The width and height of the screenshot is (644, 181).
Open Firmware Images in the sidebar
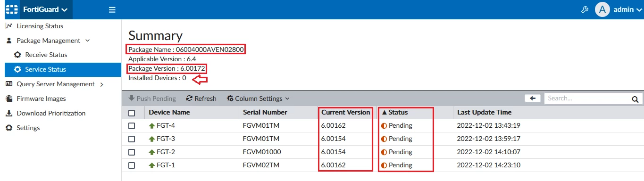tap(41, 99)
